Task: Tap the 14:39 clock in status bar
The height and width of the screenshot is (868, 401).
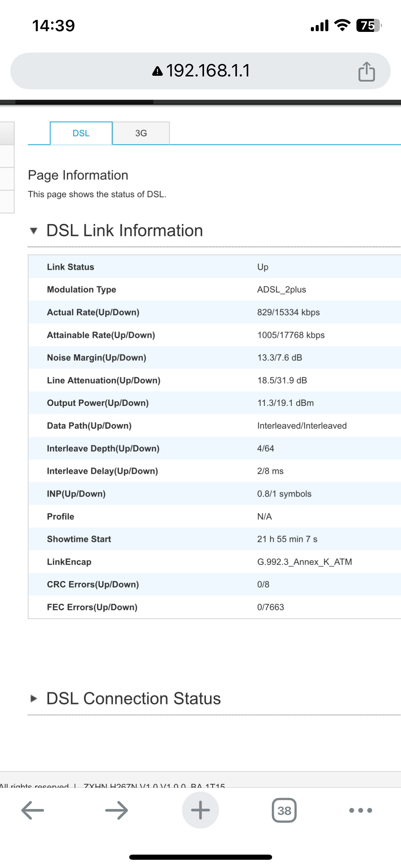Action: point(53,26)
